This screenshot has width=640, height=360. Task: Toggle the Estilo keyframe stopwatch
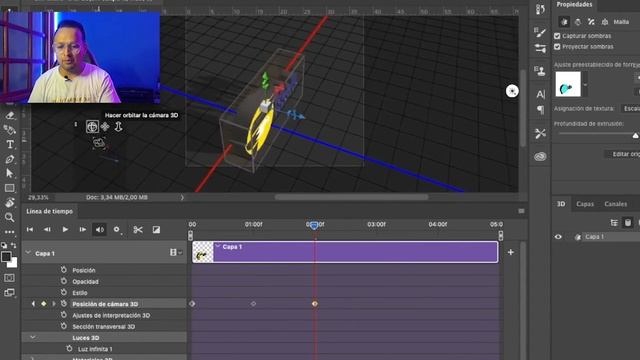pyautogui.click(x=64, y=292)
